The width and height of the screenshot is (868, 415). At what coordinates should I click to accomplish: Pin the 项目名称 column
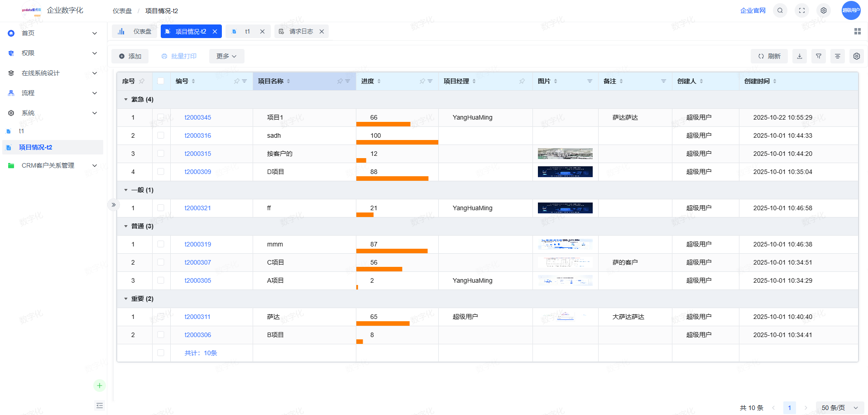(340, 81)
